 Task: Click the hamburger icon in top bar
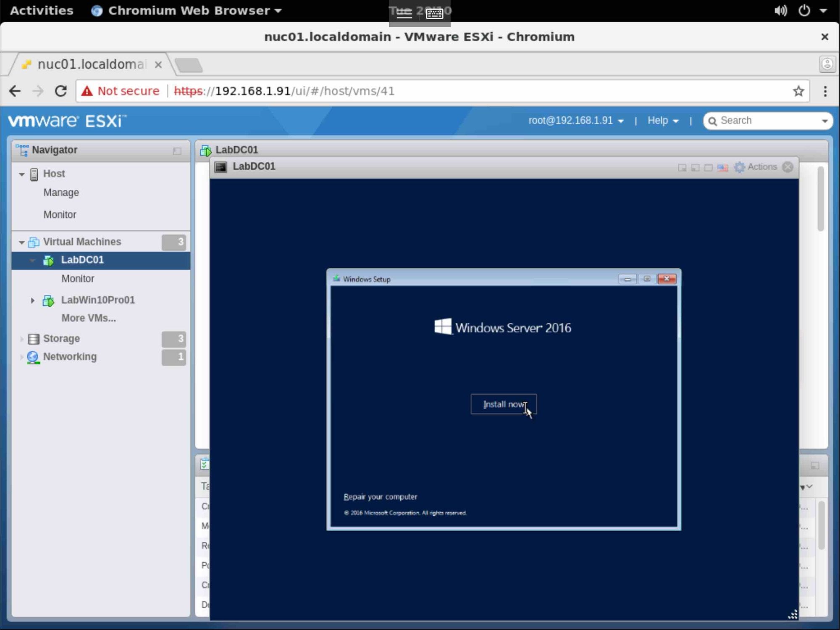(x=404, y=14)
